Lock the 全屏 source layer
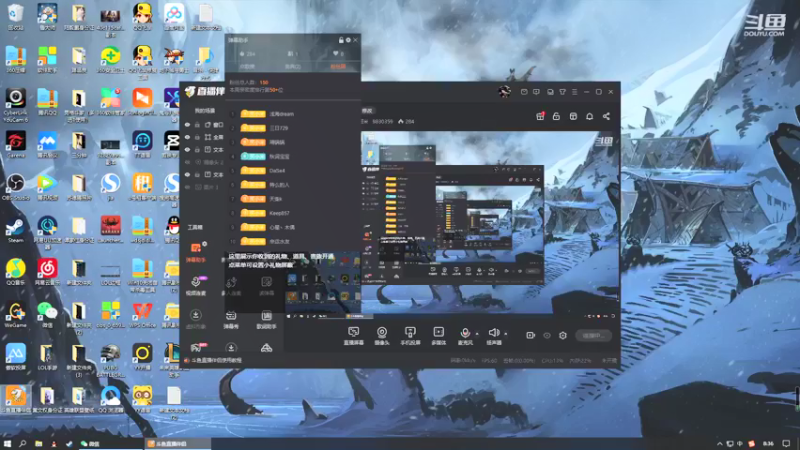The image size is (800, 450). [197, 137]
